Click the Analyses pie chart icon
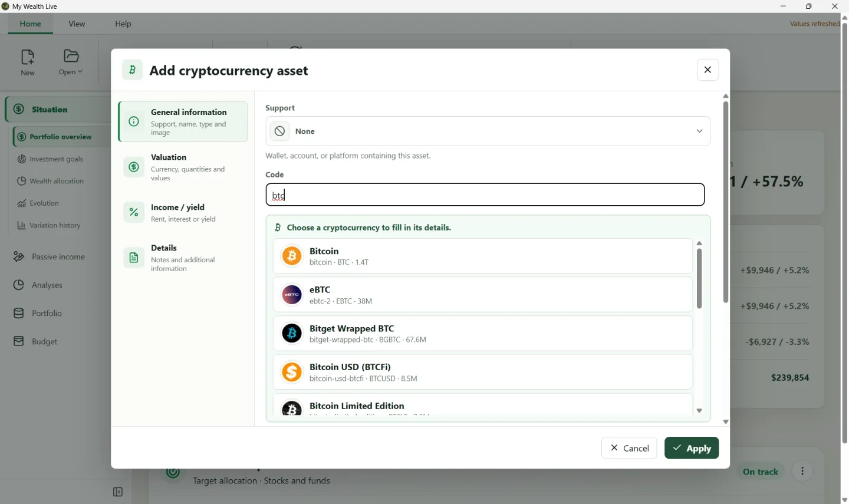Screen dimensions: 849x504 (x=19, y=285)
